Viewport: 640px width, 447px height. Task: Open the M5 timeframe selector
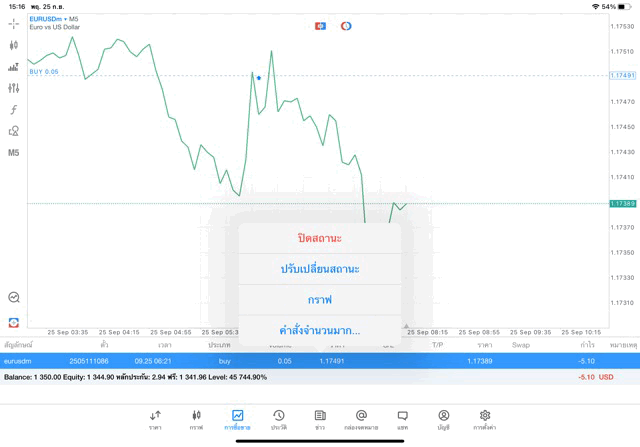coord(14,153)
